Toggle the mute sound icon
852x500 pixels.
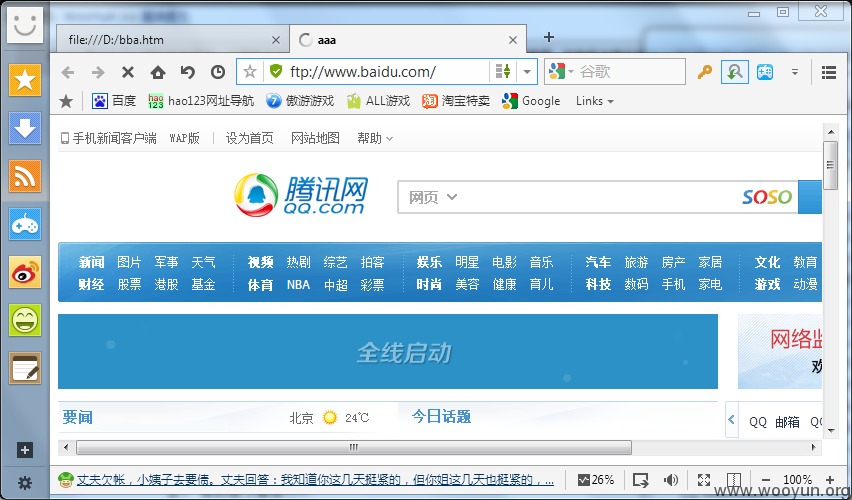(x=671, y=480)
